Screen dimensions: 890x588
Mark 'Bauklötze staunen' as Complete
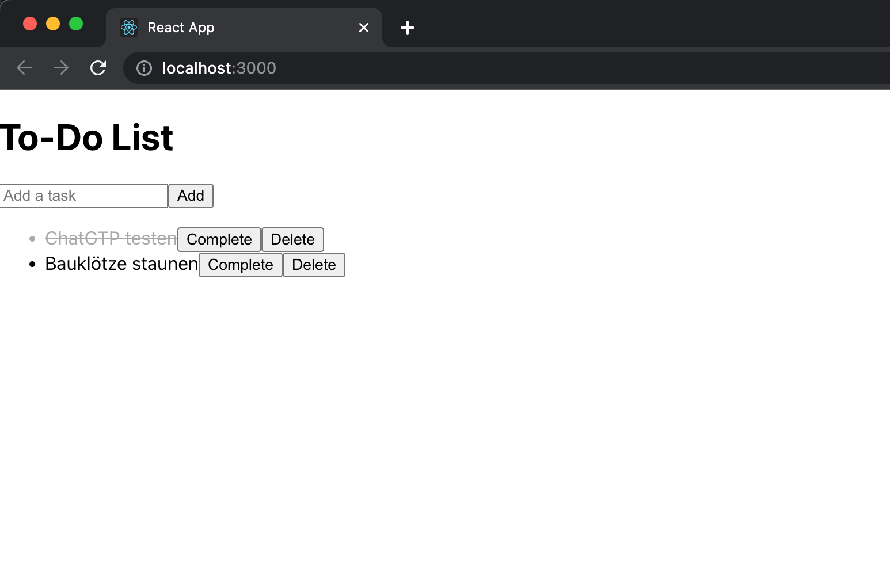tap(240, 265)
